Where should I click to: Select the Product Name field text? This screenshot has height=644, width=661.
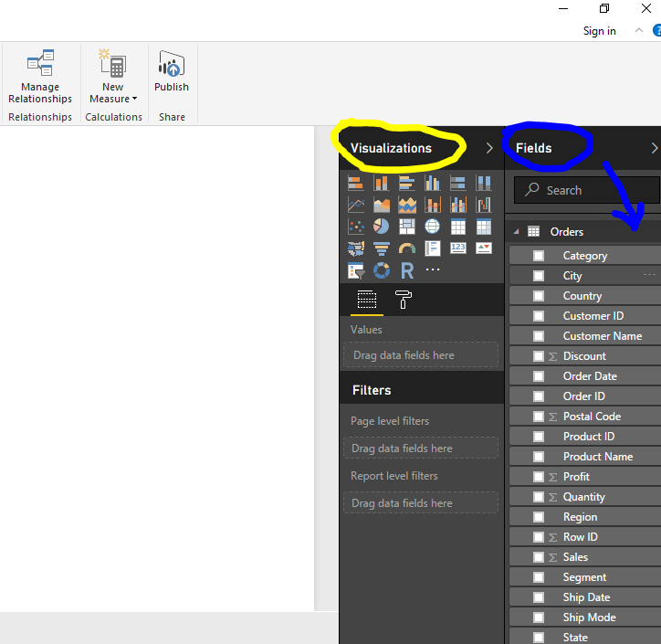(598, 457)
